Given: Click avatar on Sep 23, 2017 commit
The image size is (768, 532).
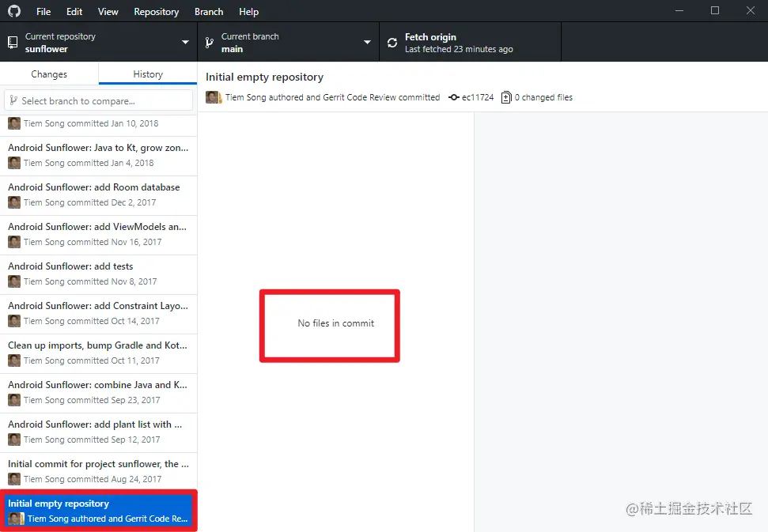Looking at the screenshot, I should (14, 400).
